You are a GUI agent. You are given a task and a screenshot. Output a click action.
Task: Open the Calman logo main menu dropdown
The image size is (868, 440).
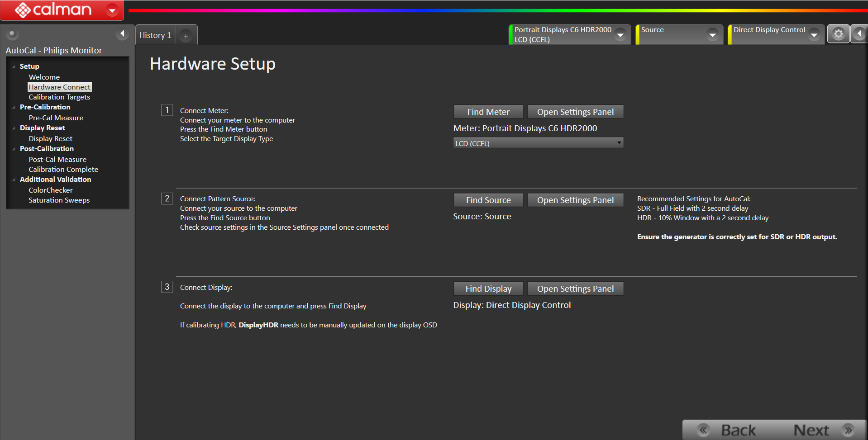tap(112, 10)
